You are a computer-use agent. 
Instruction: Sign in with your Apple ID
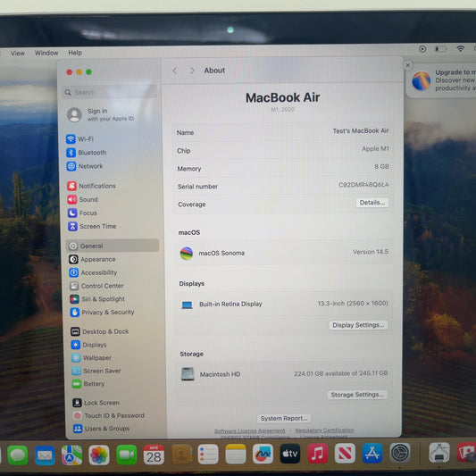101,114
